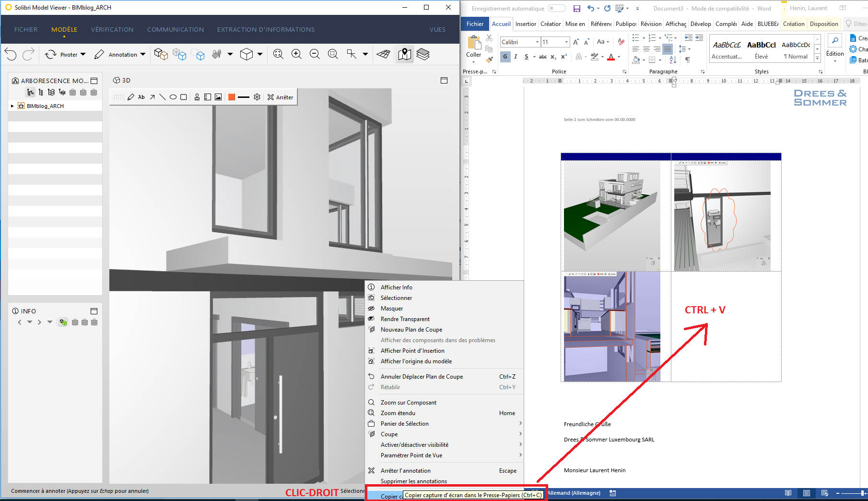This screenshot has width=868, height=501.
Task: Select the pencil freehand annotation tool
Action: [x=130, y=97]
